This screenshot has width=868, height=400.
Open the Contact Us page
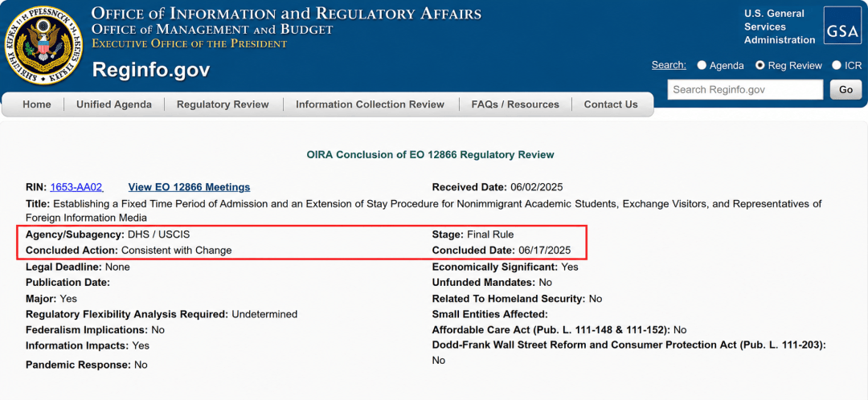tap(611, 104)
